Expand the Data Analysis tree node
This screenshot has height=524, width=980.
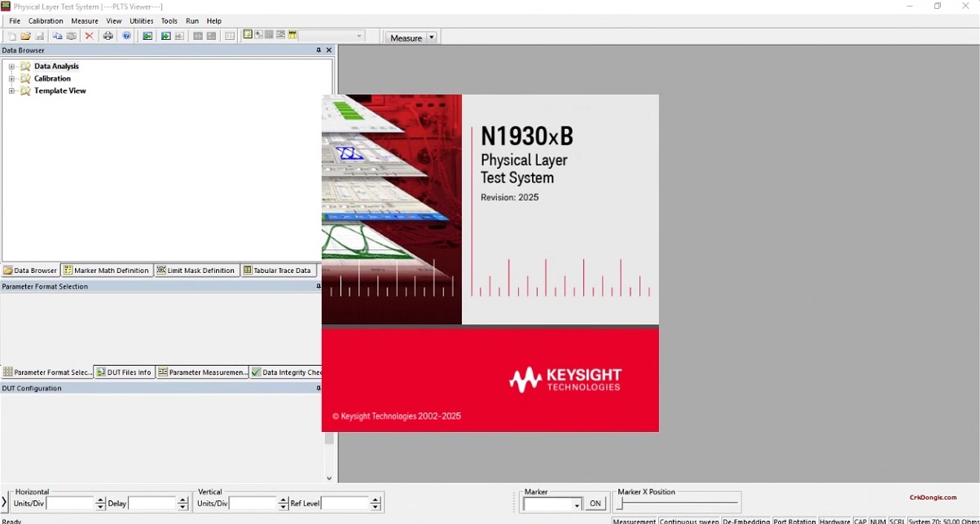11,66
